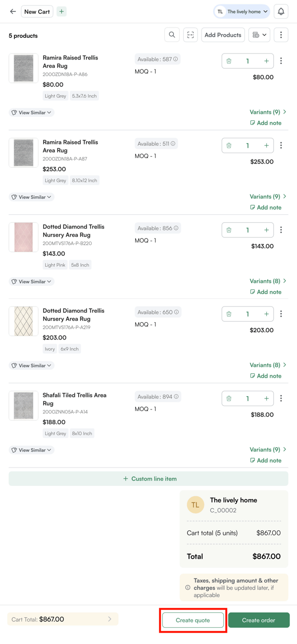Open The lively home customer dropdown

coord(242,11)
